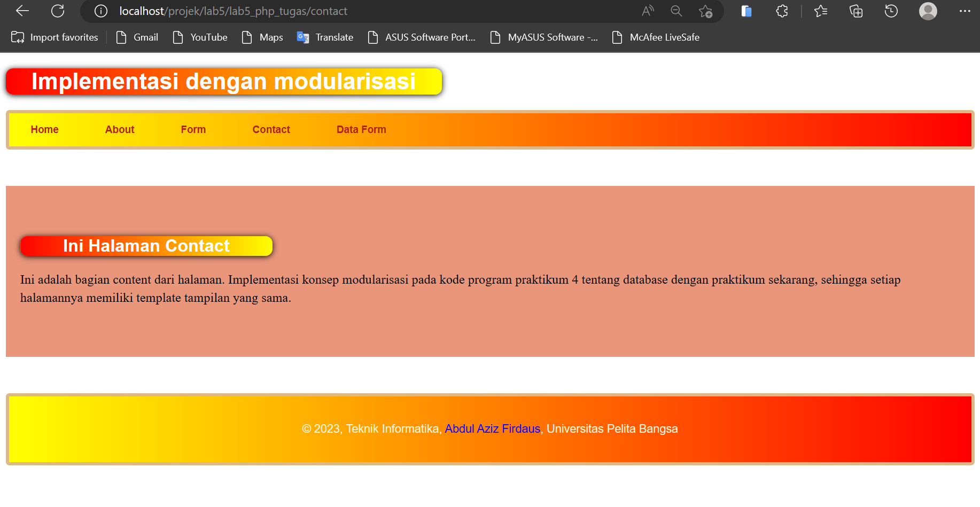Open Settings and more menu

[x=965, y=11]
